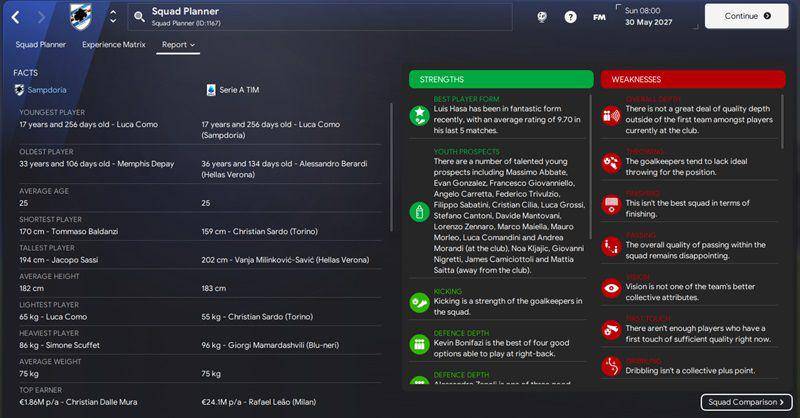The width and height of the screenshot is (800, 418).
Task: Click the date Sun 08:00 30 May 2027
Action: tap(648, 16)
